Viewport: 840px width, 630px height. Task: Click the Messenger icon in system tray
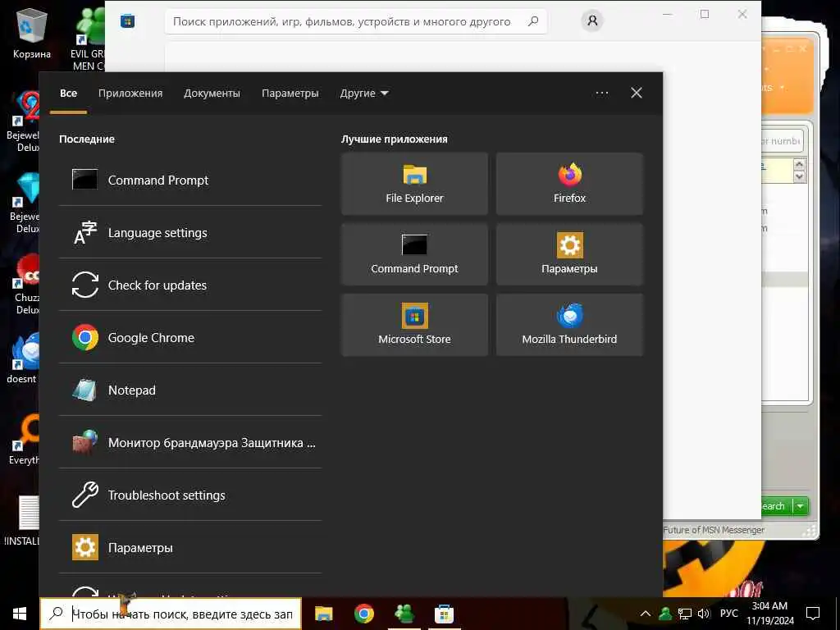pos(664,614)
